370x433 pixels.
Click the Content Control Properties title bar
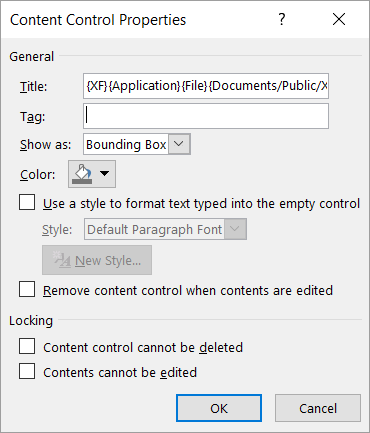(x=133, y=19)
